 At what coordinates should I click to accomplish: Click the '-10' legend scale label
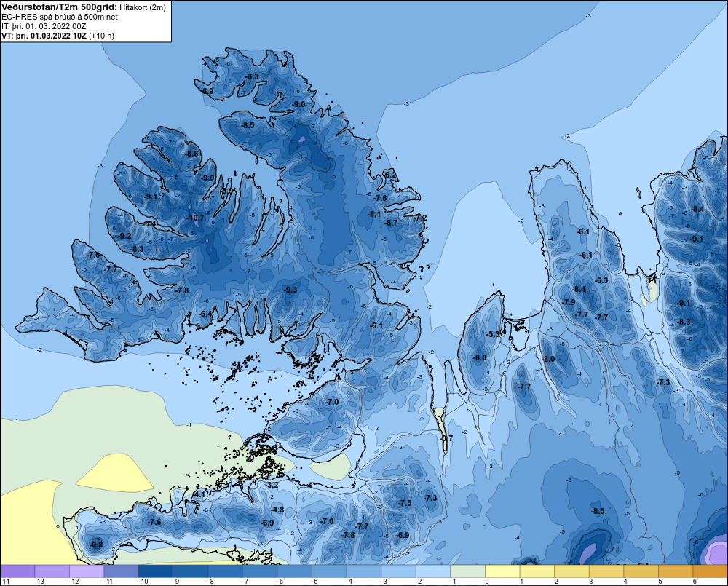(x=143, y=582)
